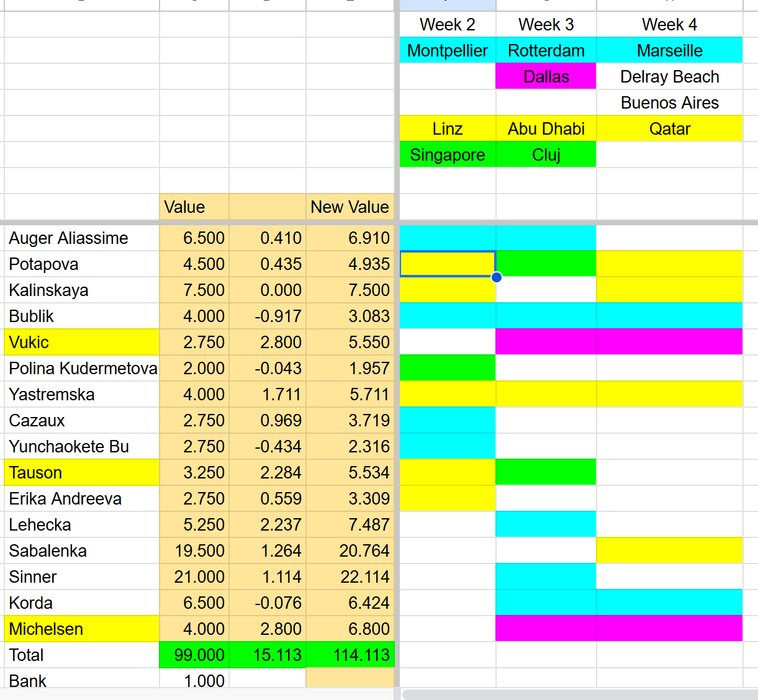758x700 pixels.
Task: Click the Sinner name cell
Action: (82, 577)
